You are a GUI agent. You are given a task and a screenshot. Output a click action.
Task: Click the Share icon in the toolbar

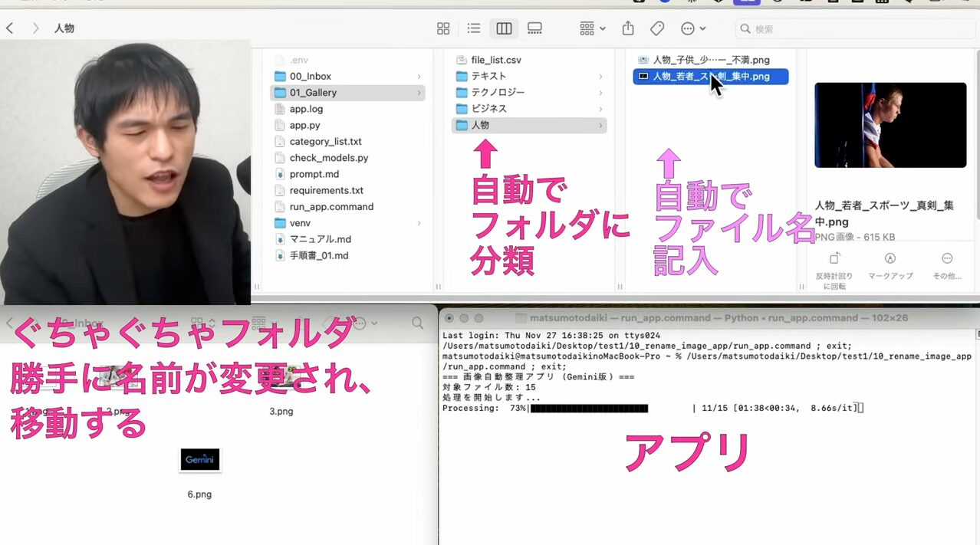point(628,28)
